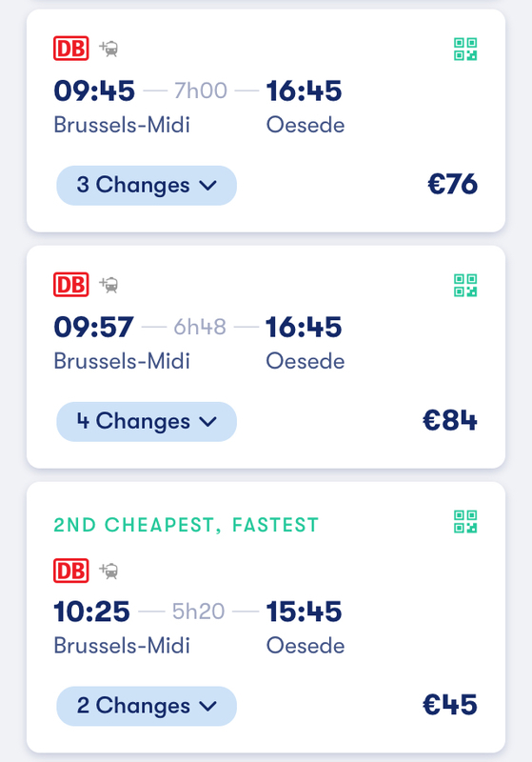Click the DB logo on the 09:45 journey
532x762 pixels.
tap(70, 49)
